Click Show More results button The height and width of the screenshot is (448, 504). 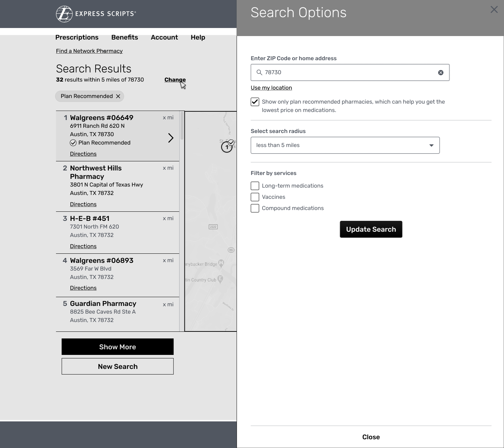coord(118,347)
